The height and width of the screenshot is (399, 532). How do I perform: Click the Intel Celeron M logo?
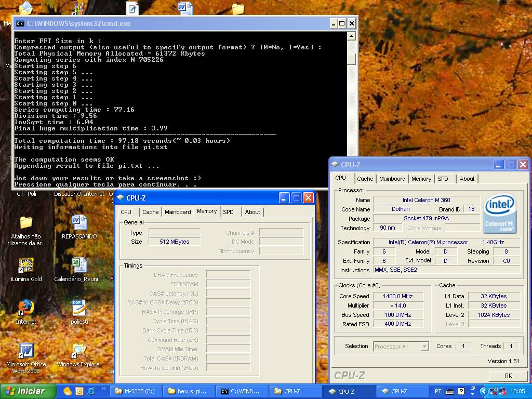pos(500,213)
